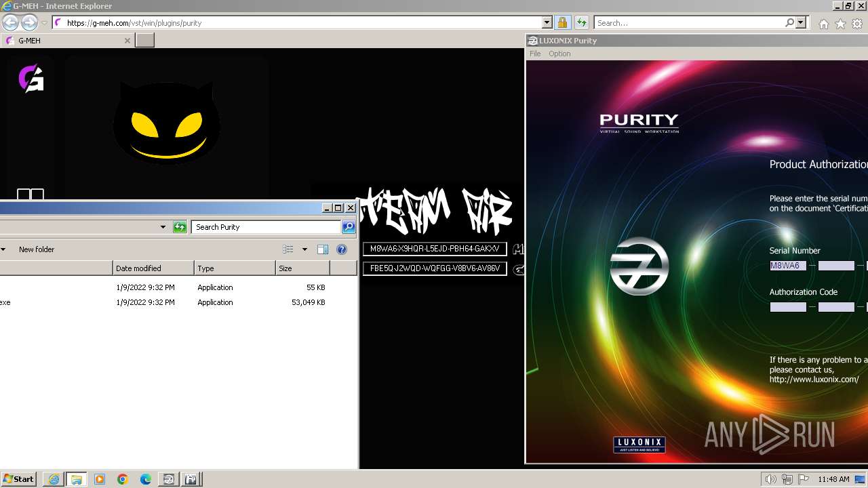Refresh the page with green arrows icon

click(x=581, y=22)
